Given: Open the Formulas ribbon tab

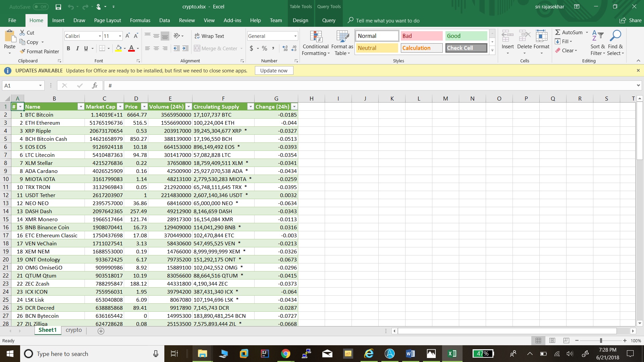Looking at the screenshot, I should point(140,20).
